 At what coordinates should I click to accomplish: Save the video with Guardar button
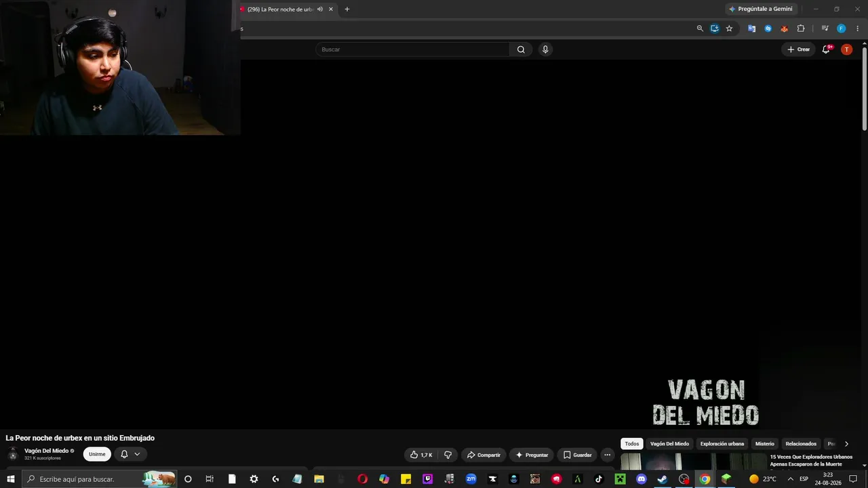[577, 455]
